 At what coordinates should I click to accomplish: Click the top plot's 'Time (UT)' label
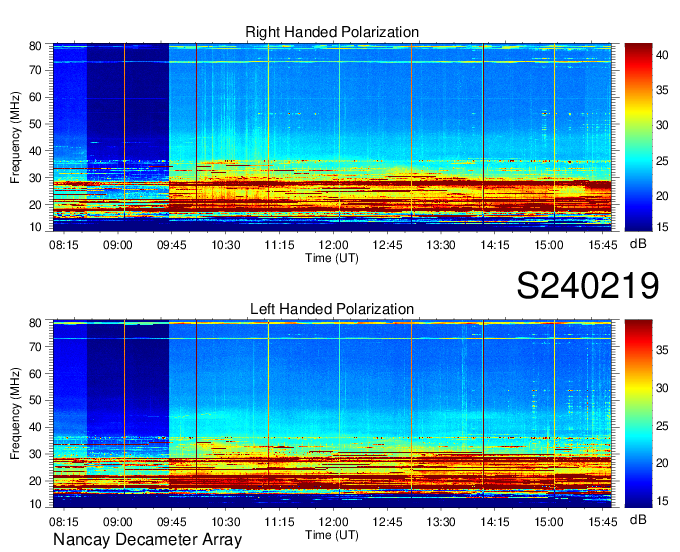coord(332,258)
